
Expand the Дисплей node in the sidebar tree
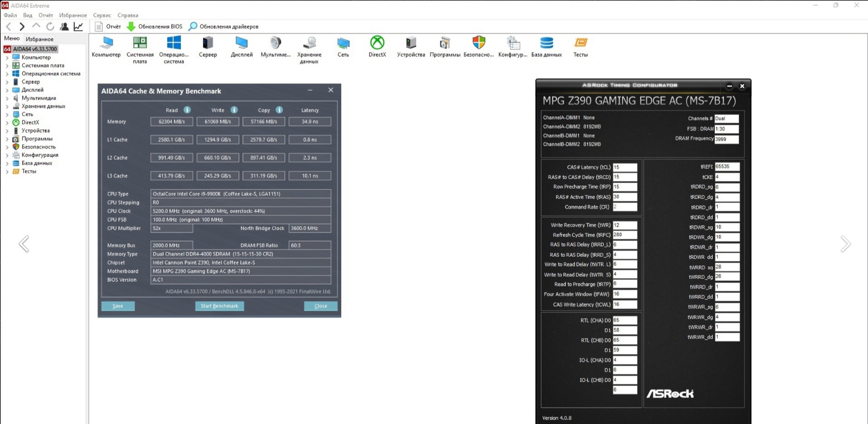click(x=7, y=90)
